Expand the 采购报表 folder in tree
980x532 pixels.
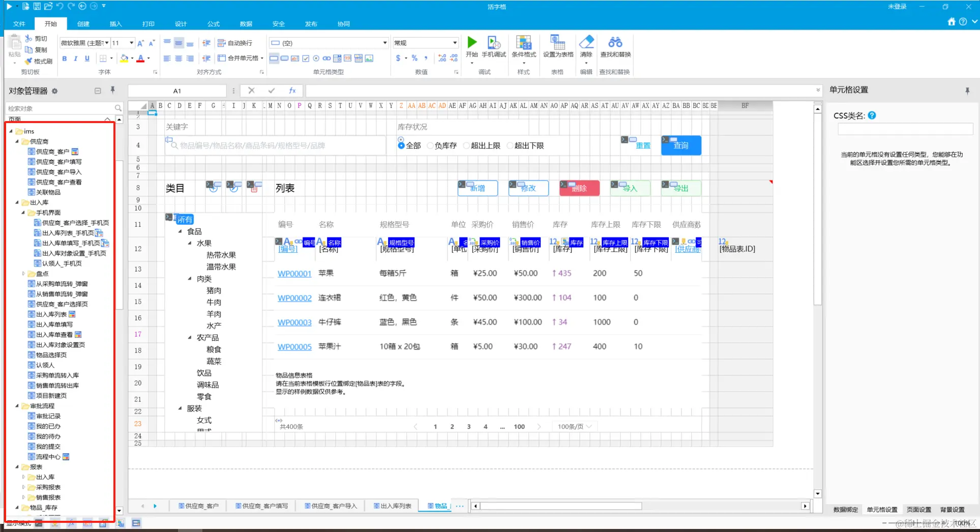[23, 487]
